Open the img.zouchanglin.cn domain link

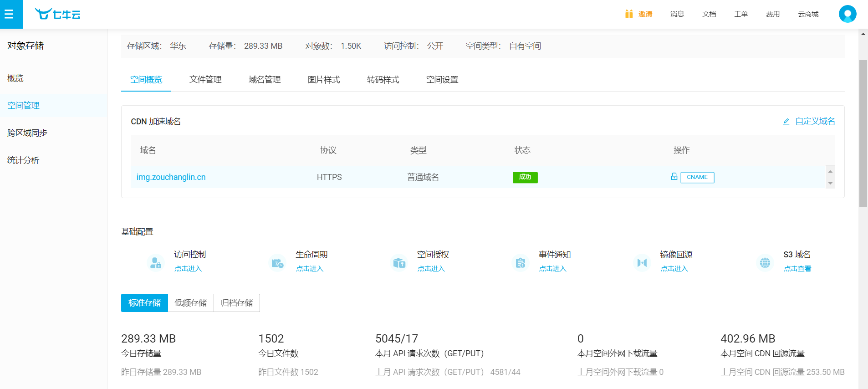[x=171, y=177]
